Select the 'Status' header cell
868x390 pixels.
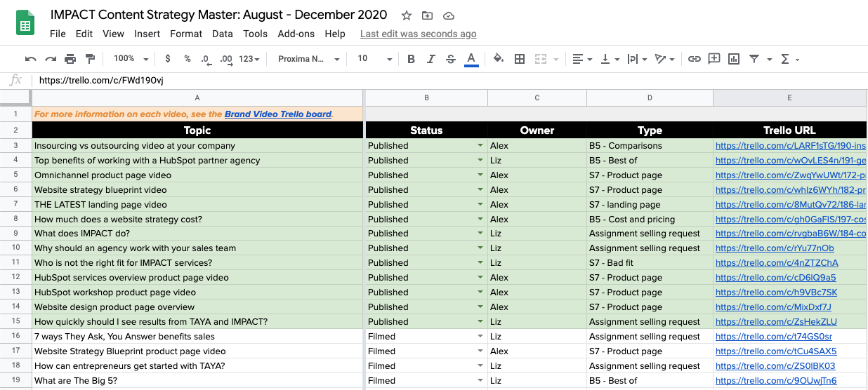pyautogui.click(x=426, y=130)
